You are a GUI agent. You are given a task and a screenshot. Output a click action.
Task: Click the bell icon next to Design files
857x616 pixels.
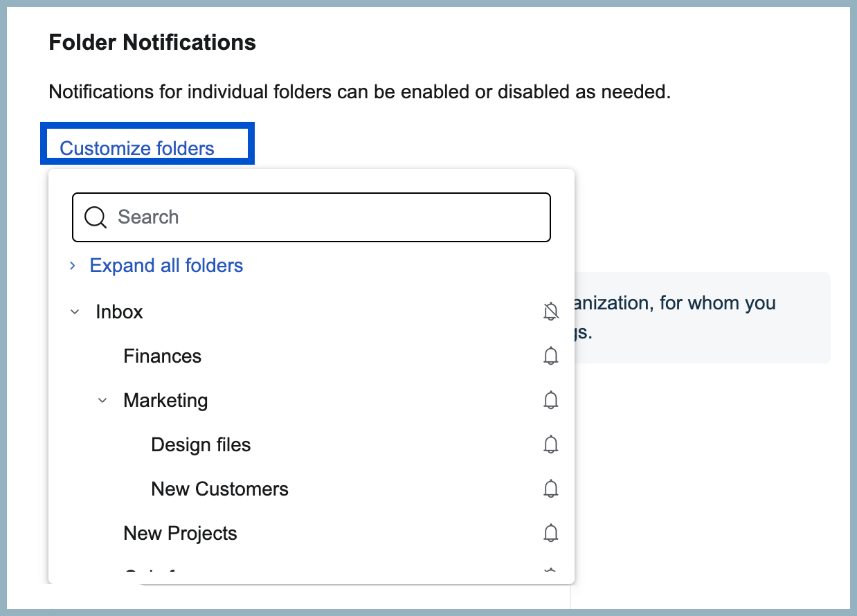click(x=550, y=444)
